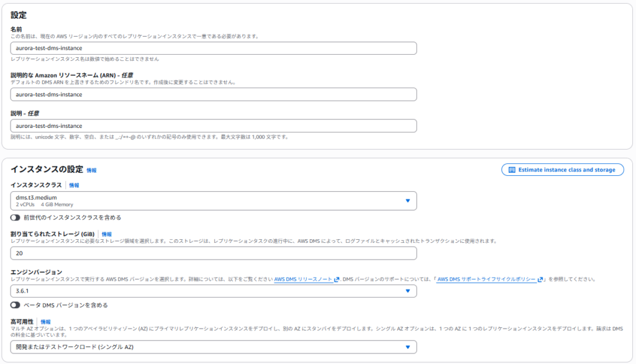Click 情報 link next to インスタンスの設定 heading
Viewport: 636px width, 364px height.
coord(91,170)
